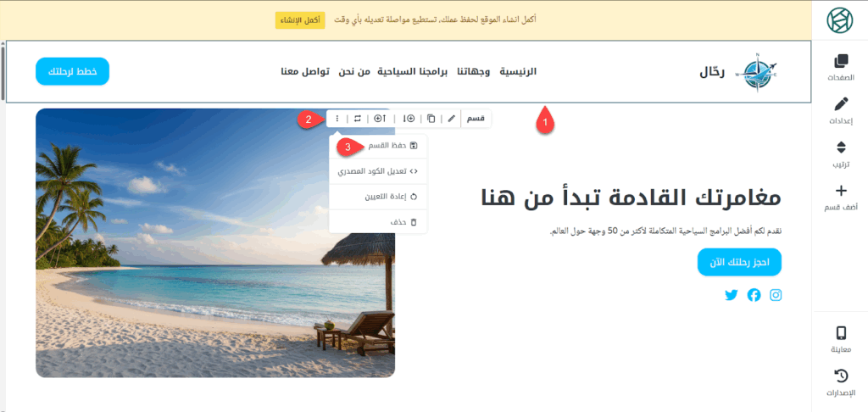The height and width of the screenshot is (412, 868).
Task: Select حذف delete menu item
Action: click(378, 221)
